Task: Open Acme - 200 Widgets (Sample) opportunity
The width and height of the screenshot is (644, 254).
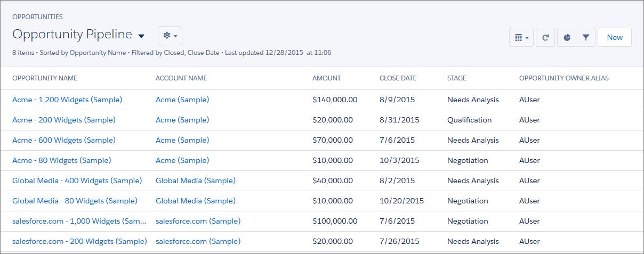Action: point(64,120)
